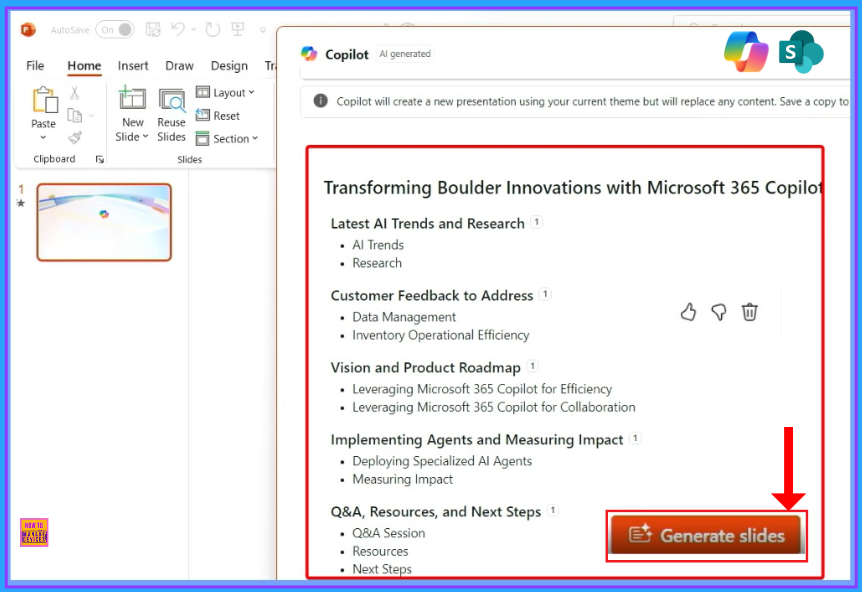Click the animation star under slide 1
Image resolution: width=862 pixels, height=592 pixels.
coord(21,203)
